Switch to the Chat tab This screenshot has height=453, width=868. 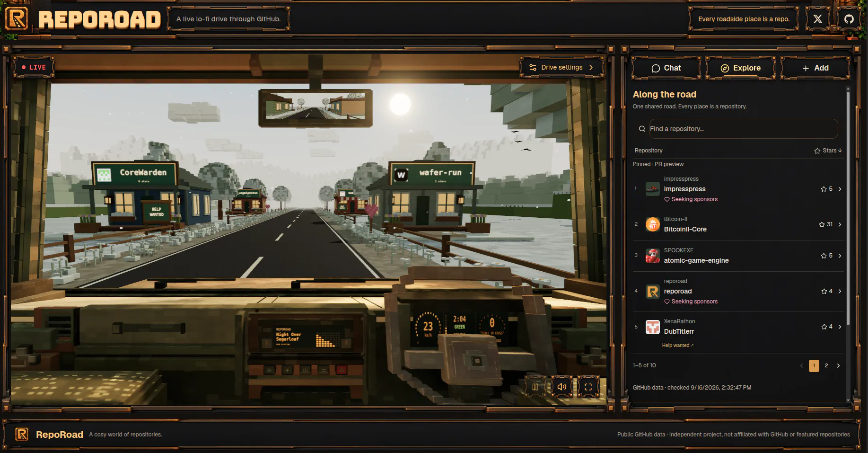tap(666, 68)
